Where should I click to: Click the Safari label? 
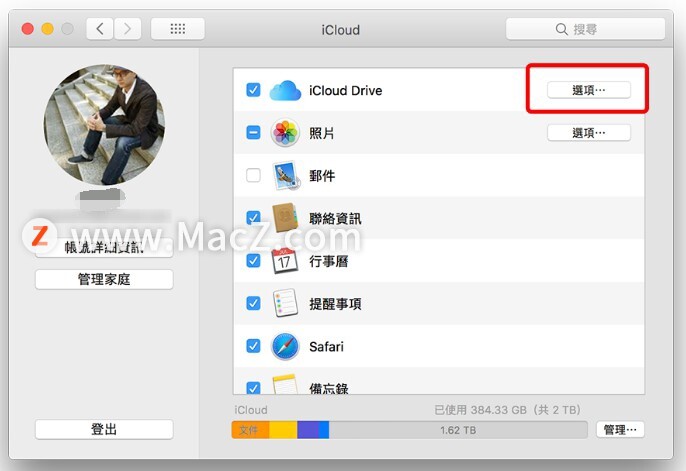tap(326, 347)
